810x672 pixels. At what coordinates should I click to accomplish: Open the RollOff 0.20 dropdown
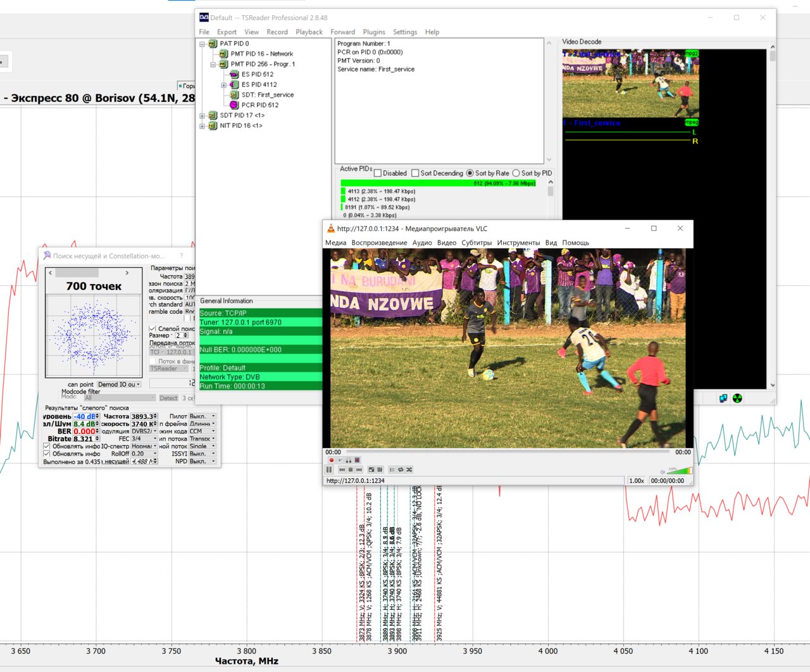coord(144,454)
